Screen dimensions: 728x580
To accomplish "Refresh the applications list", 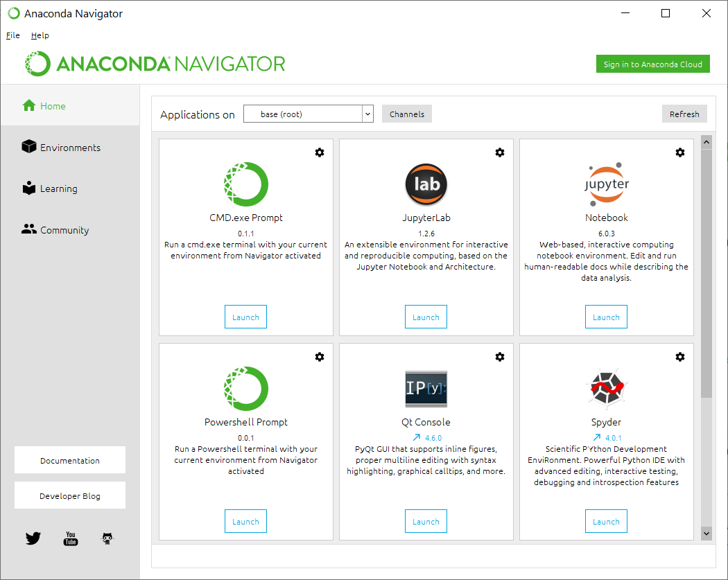I will tap(684, 114).
